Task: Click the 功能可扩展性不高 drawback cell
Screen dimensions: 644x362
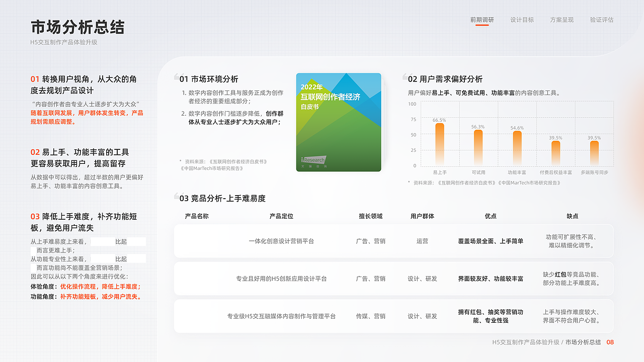Action: (573, 241)
